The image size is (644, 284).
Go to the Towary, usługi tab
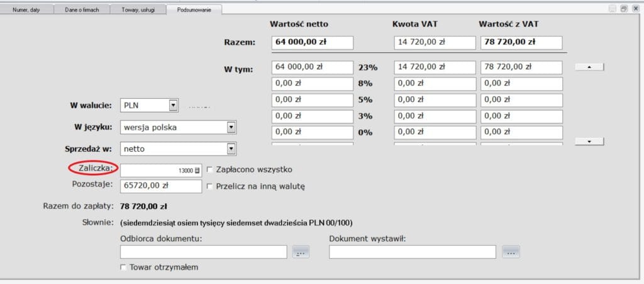(138, 9)
